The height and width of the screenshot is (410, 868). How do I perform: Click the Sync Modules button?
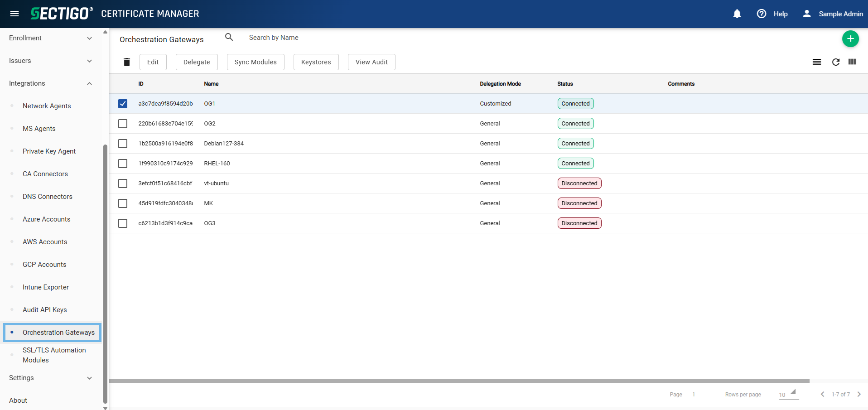pos(256,62)
